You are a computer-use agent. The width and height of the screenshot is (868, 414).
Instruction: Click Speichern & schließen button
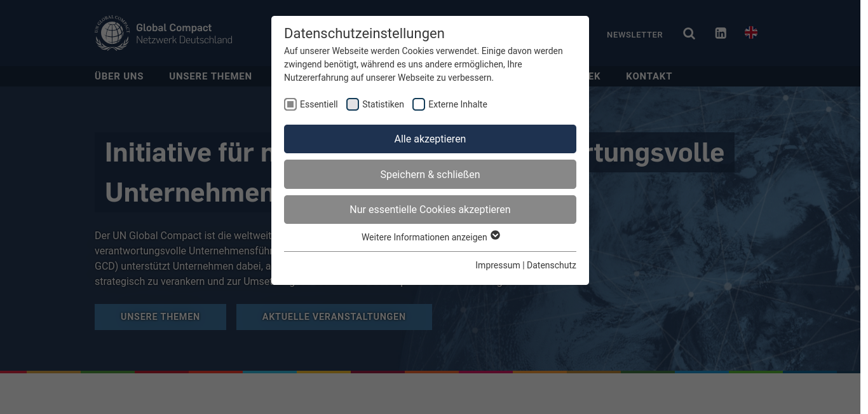point(430,174)
